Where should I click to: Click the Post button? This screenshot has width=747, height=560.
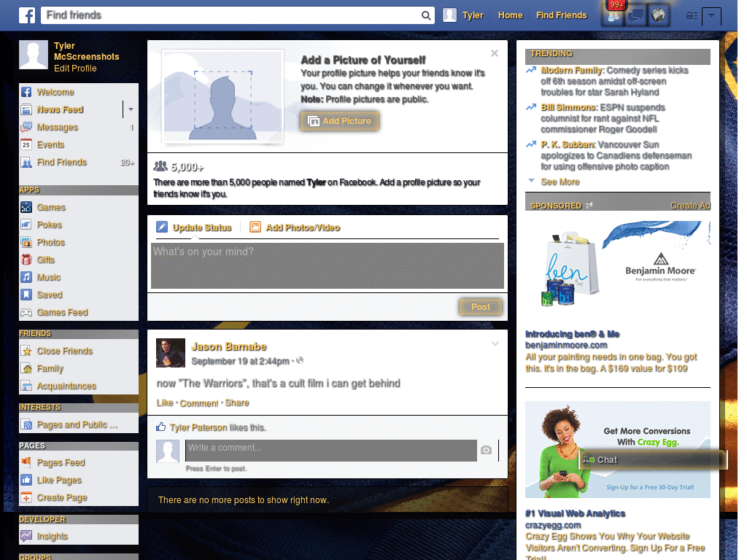coord(481,307)
